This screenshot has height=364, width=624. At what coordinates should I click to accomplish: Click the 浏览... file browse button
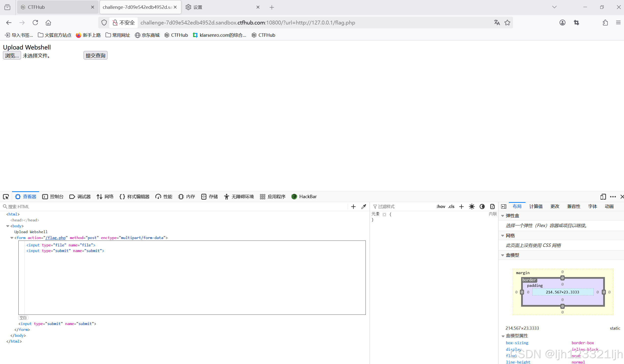click(12, 55)
